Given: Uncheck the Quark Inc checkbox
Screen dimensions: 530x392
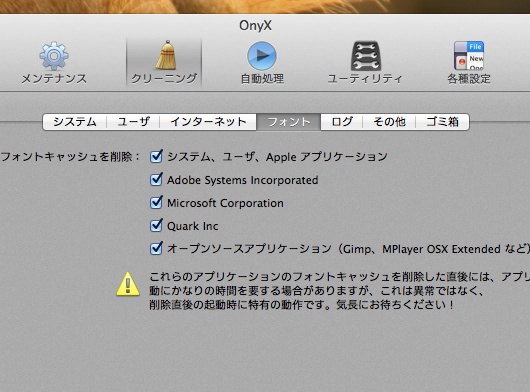Looking at the screenshot, I should (x=156, y=225).
